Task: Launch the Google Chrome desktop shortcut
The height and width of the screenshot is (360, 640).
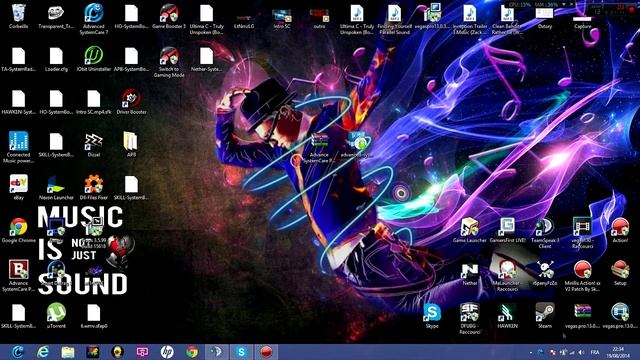Action: 18,231
